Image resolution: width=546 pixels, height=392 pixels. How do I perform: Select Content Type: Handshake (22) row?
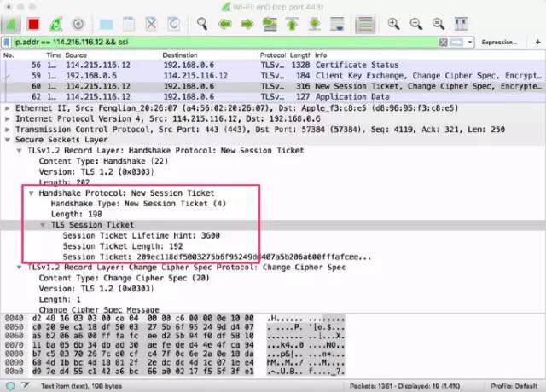[103, 161]
